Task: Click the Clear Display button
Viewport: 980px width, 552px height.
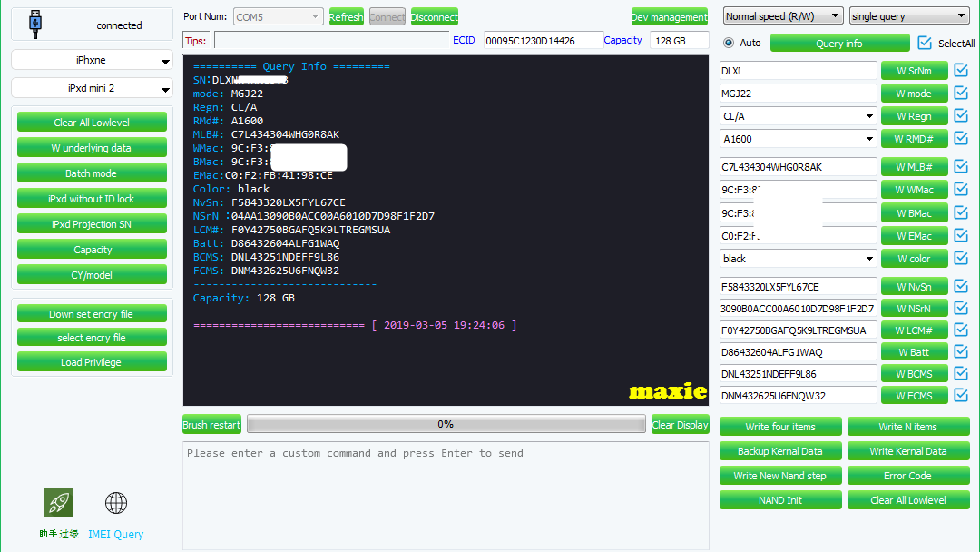Action: point(680,425)
